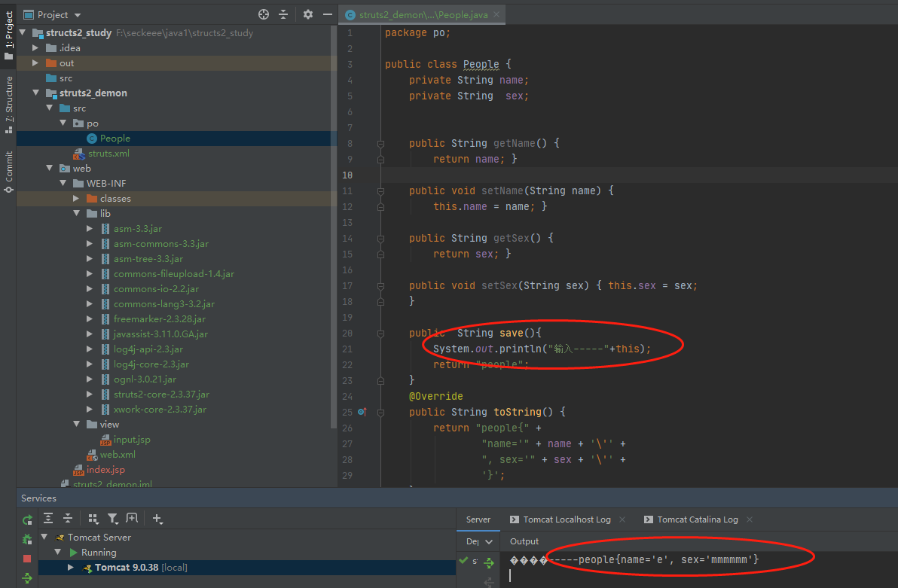
Task: Select the Server tab in Services
Action: tap(478, 519)
